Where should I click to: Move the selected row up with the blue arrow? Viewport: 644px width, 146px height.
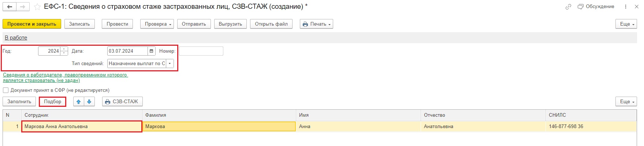tap(79, 102)
